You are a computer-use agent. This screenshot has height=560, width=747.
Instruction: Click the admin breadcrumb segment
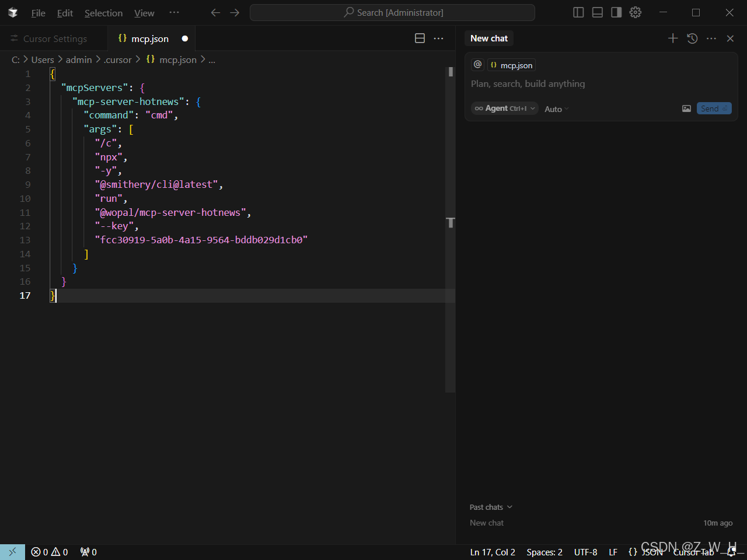pyautogui.click(x=79, y=60)
